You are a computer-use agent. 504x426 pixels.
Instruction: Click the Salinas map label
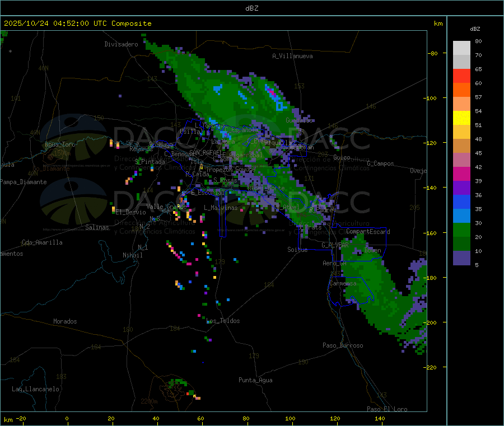click(97, 227)
